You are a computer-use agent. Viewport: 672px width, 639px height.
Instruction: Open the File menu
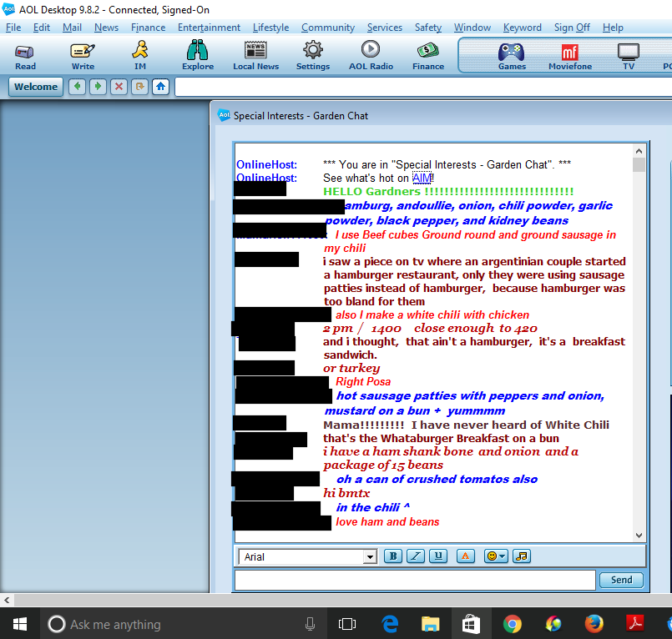click(13, 28)
